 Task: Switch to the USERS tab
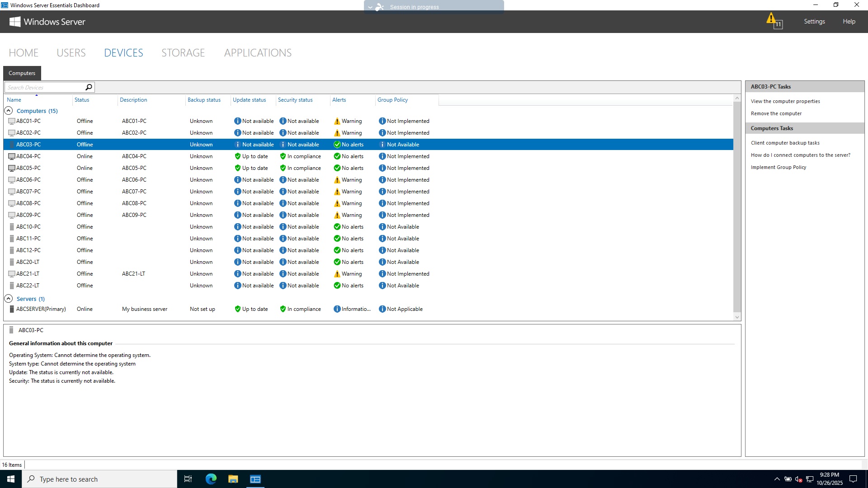71,53
